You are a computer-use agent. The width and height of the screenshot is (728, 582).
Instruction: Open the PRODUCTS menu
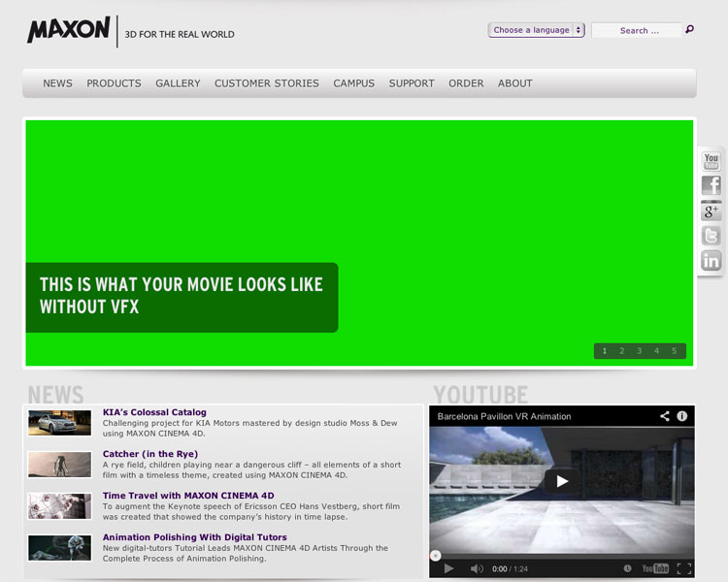pos(114,83)
